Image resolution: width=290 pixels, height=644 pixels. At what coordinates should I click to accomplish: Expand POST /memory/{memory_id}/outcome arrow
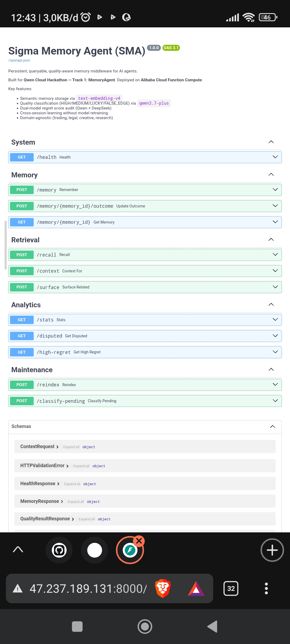(x=275, y=206)
